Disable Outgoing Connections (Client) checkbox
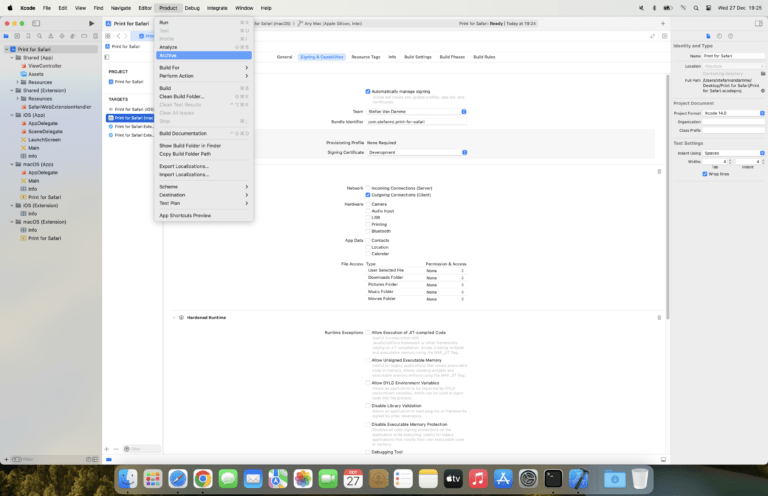 368,195
